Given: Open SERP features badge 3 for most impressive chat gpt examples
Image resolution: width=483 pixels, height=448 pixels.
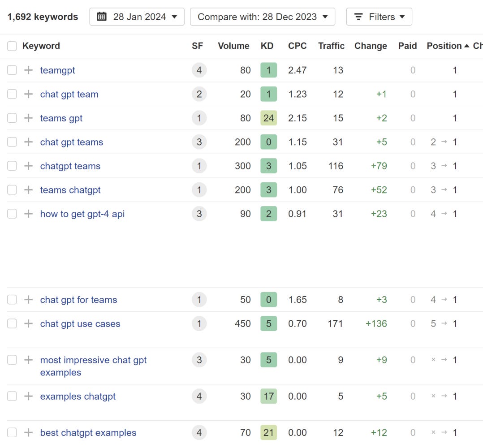Looking at the screenshot, I should 199,360.
